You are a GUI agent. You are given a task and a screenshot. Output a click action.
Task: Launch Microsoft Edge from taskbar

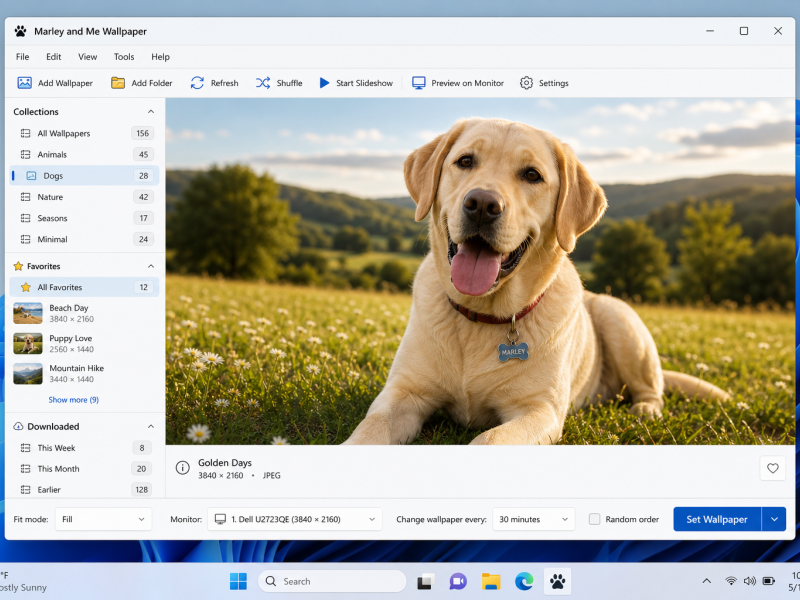coord(524,581)
